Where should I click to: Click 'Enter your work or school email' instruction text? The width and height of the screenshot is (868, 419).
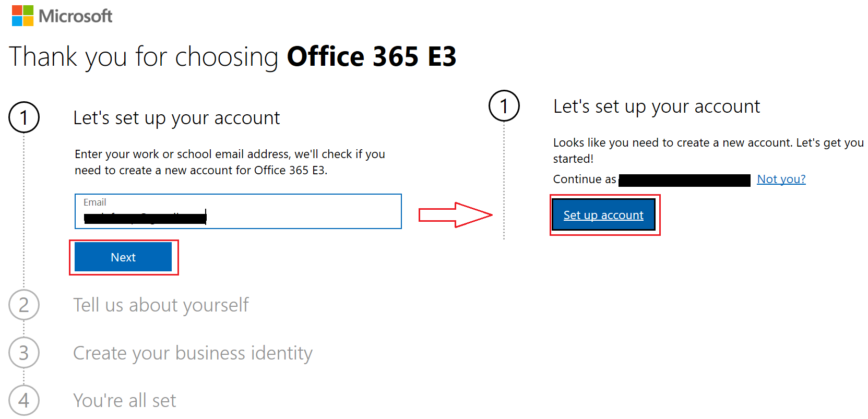click(230, 162)
